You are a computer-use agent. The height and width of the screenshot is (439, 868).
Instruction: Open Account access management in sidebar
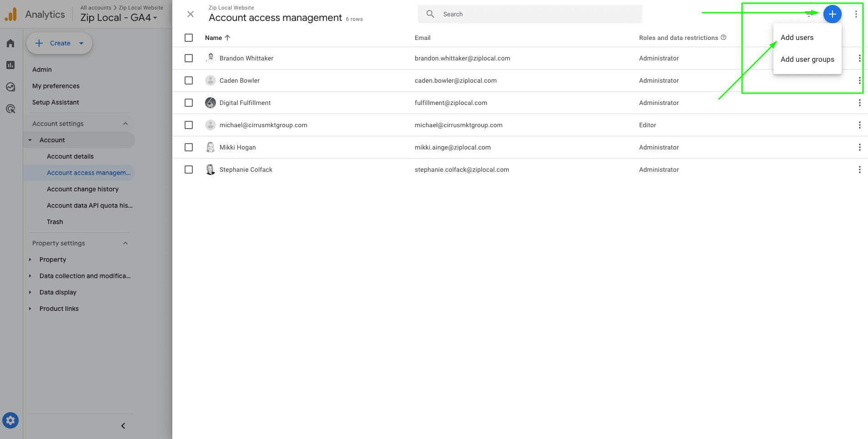[x=89, y=173]
